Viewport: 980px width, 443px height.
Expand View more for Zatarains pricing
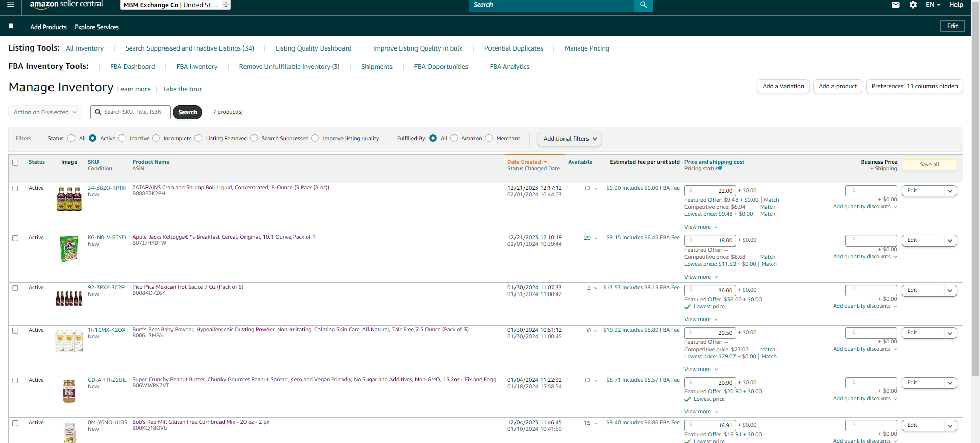[701, 227]
